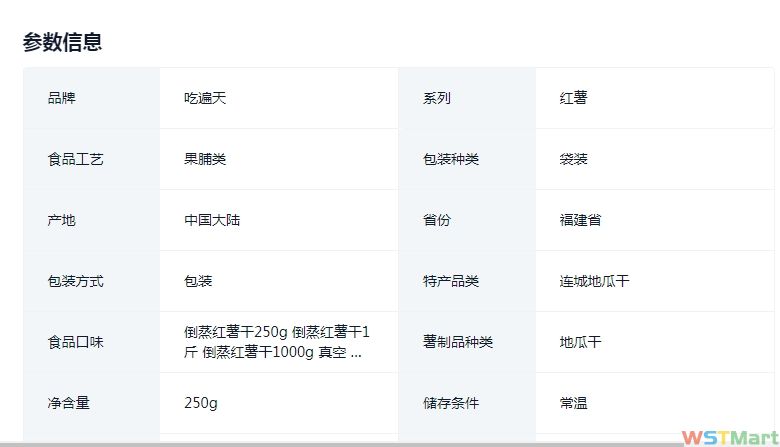Click the net content value 250g
This screenshot has height=447, width=780.
[201, 403]
